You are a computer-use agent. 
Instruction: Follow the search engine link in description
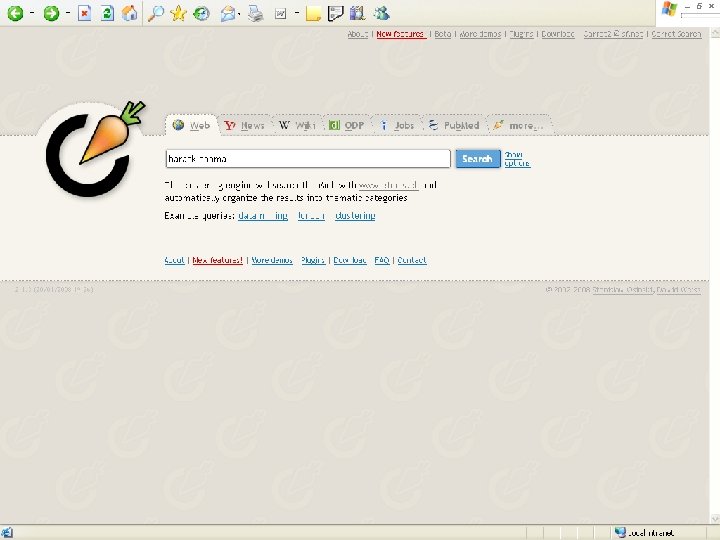pyautogui.click(x=388, y=186)
